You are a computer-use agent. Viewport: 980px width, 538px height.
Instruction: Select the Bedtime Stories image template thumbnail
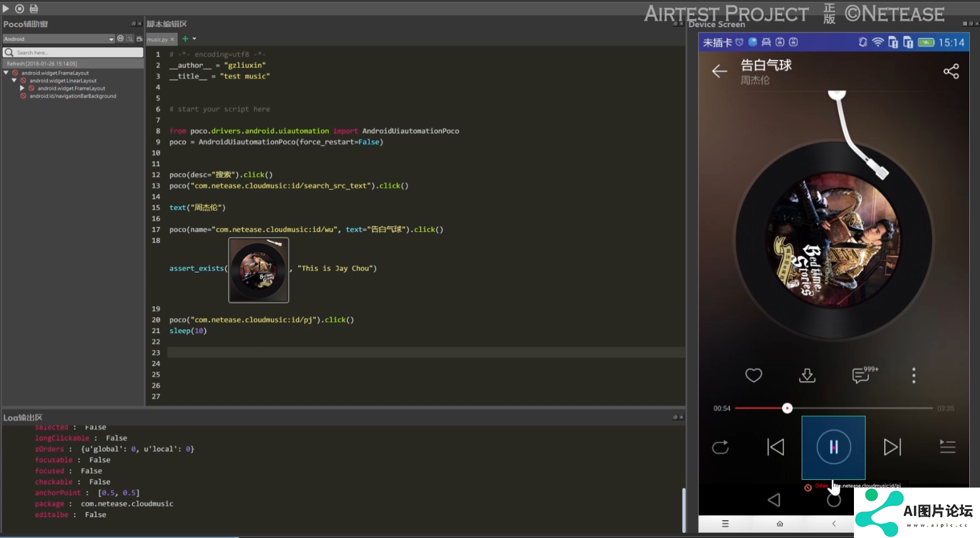click(258, 270)
